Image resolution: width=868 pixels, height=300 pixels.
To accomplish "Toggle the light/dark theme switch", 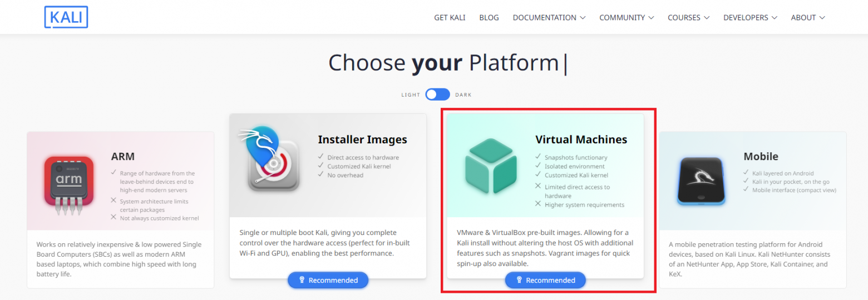I will 438,94.
